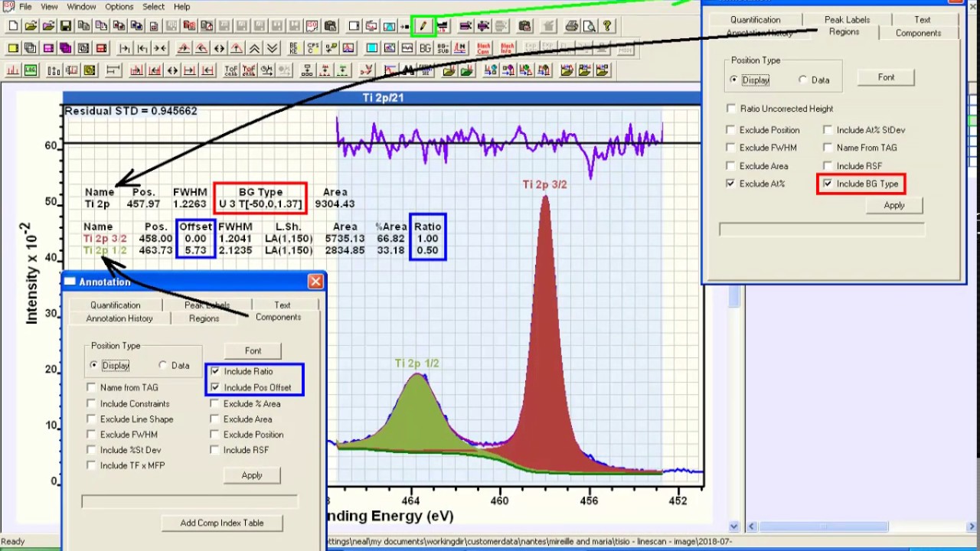
Task: Uncheck Include Ratio checkbox
Action: 215,371
